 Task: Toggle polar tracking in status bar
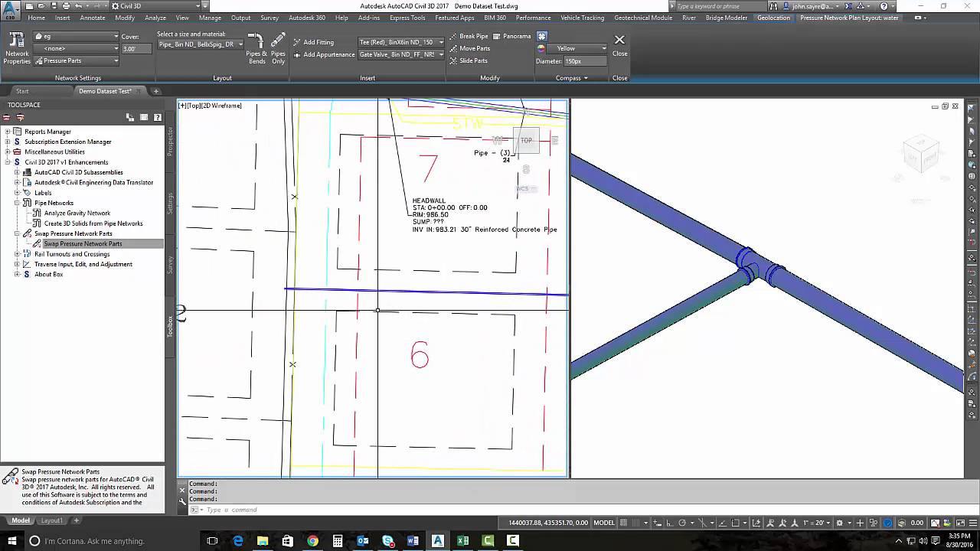click(x=681, y=523)
